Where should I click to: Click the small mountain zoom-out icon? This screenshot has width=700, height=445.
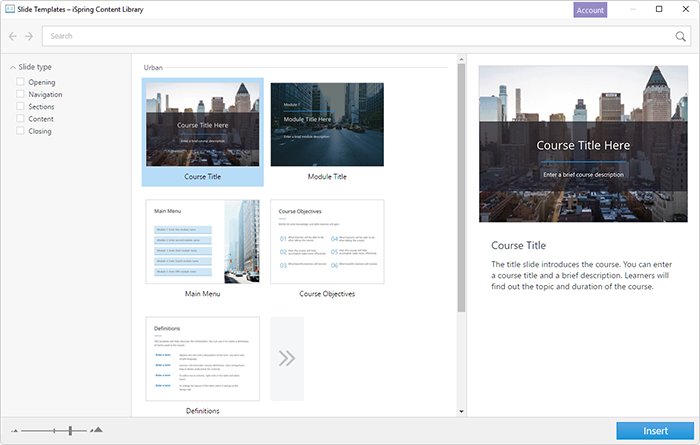[14, 431]
